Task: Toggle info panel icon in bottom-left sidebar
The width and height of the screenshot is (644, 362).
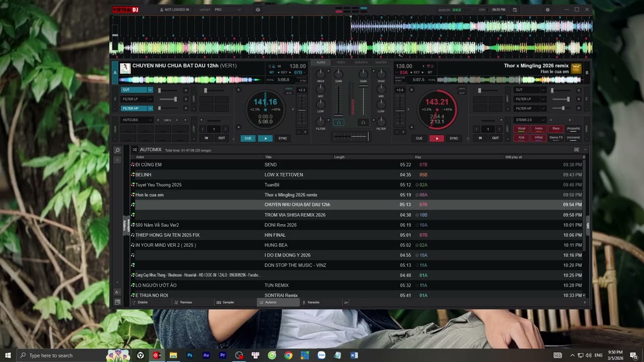Action: pos(117,302)
